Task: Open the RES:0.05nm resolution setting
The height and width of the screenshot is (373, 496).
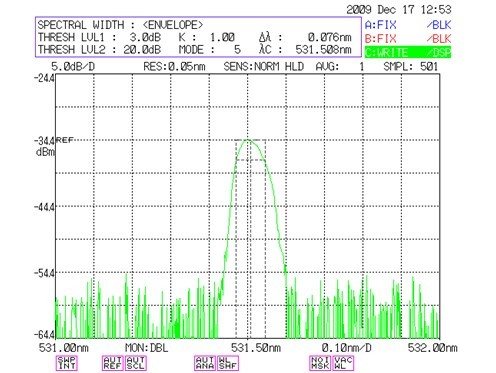Action: tap(174, 67)
